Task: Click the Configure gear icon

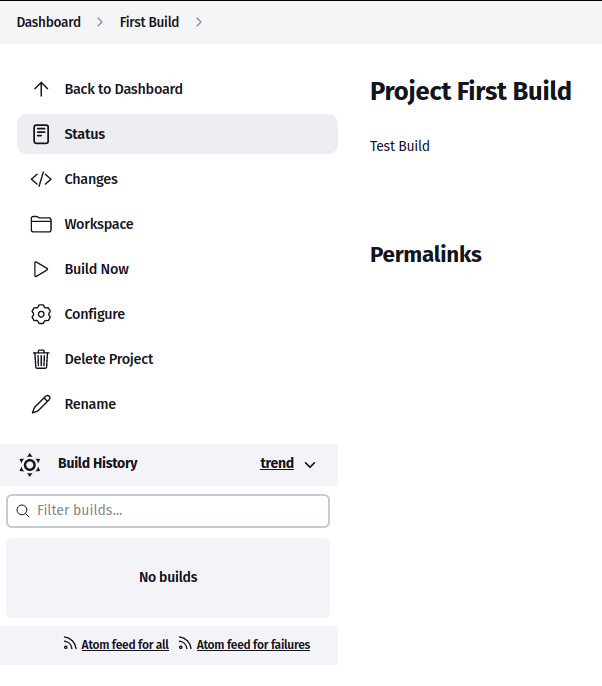Action: pyautogui.click(x=41, y=314)
